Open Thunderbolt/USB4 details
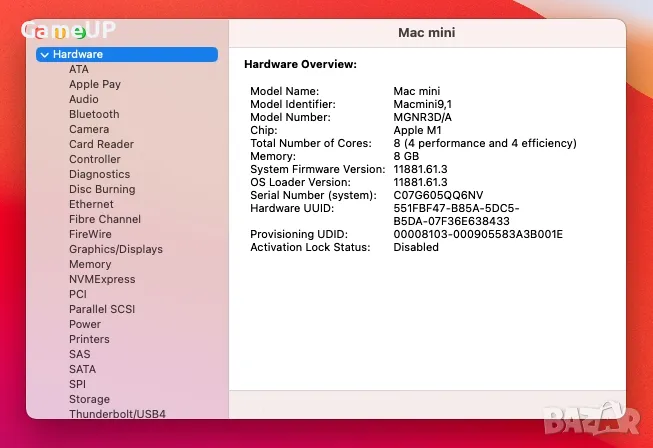This screenshot has height=448, width=653. [117, 414]
